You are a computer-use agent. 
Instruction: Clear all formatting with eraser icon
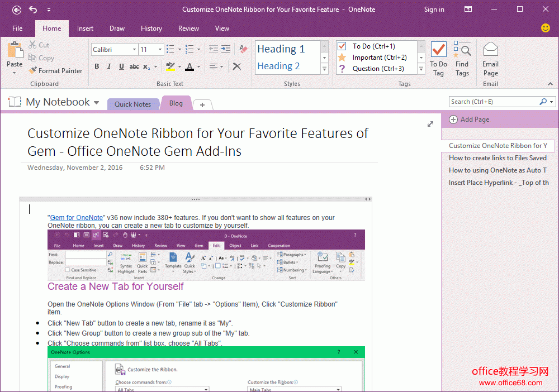[244, 49]
